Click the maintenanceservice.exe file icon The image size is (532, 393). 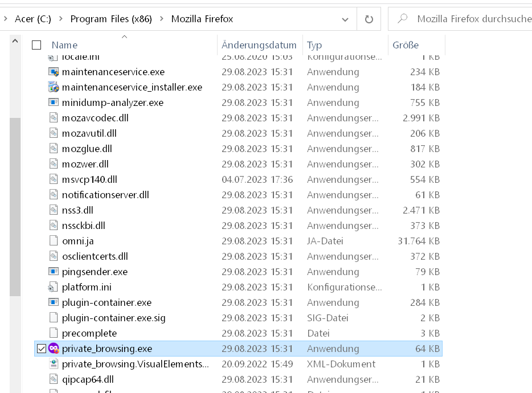coord(54,72)
